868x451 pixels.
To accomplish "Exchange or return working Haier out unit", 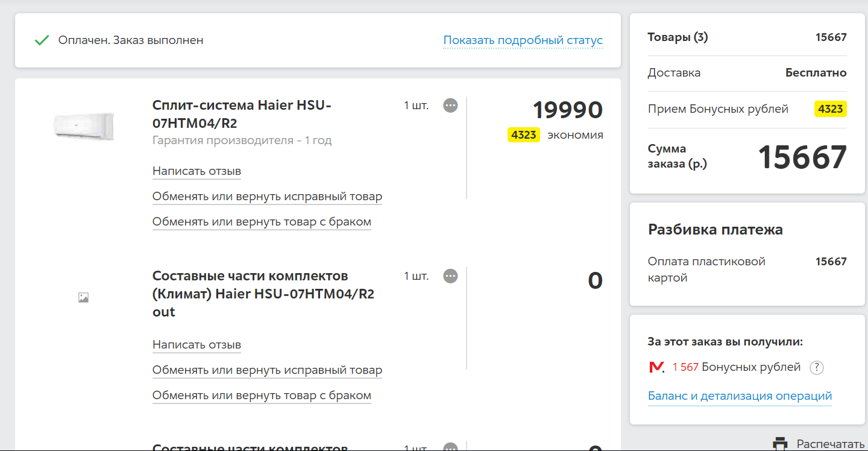I will (x=267, y=370).
